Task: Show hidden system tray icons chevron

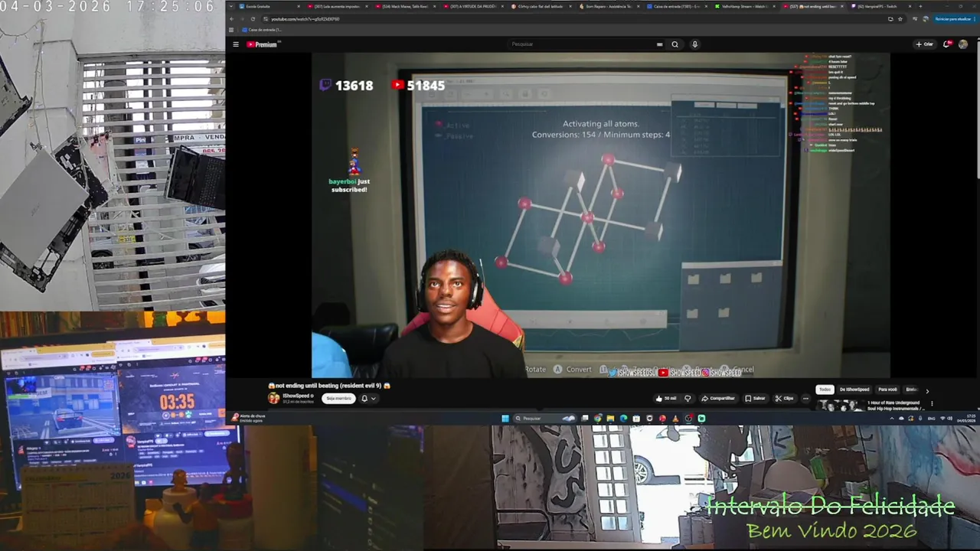Action: 892,419
